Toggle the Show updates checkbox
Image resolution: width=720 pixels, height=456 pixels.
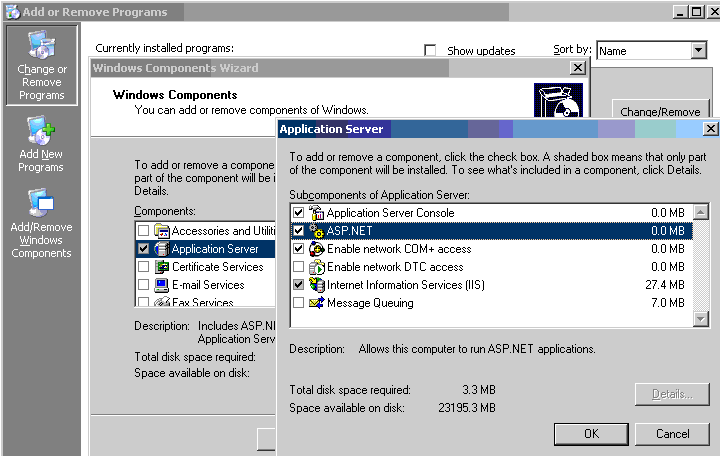[430, 50]
